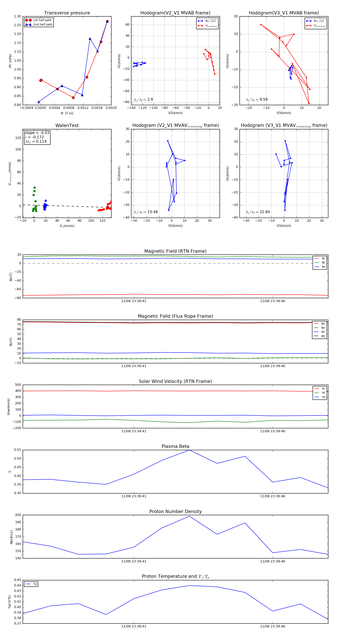Screen dimensions: 351x644
Task: Select the '2nd half path' legend entry
Action: point(39,25)
